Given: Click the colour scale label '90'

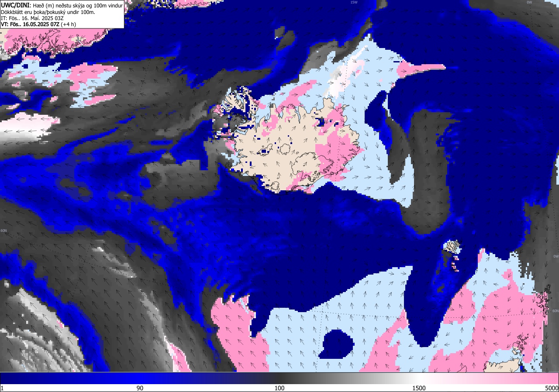Looking at the screenshot, I should 140,388.
